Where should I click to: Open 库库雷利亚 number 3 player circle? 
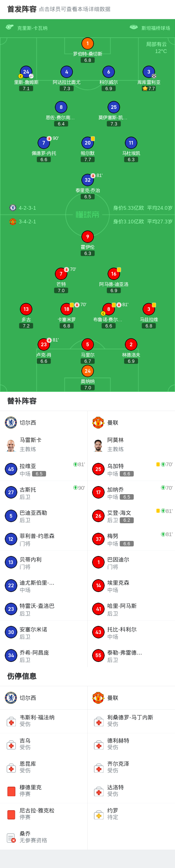point(148,72)
